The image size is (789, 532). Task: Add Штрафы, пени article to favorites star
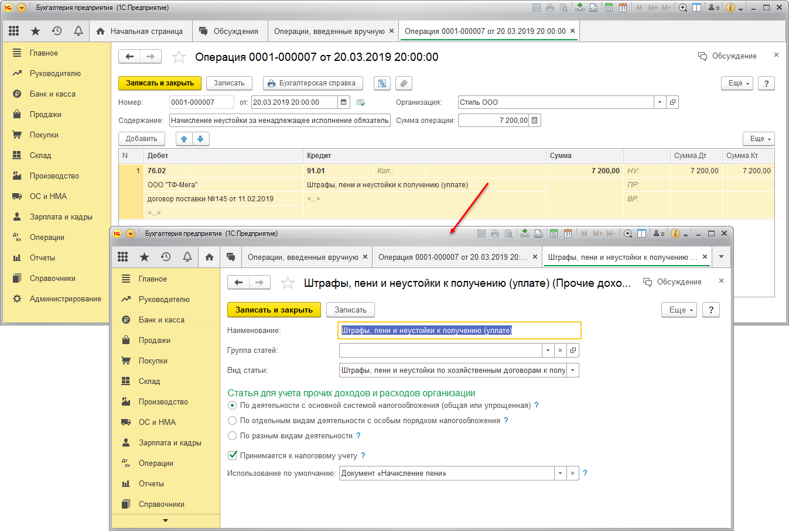pos(288,283)
